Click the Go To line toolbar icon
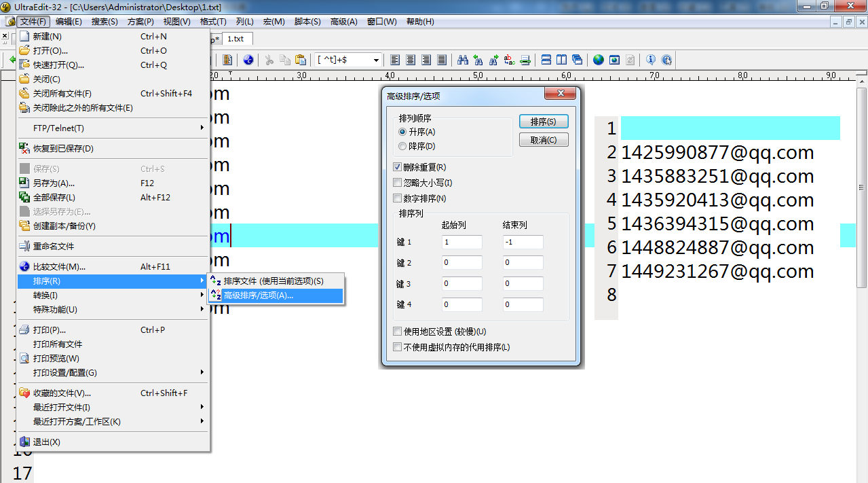This screenshot has height=483, width=868. [x=525, y=60]
